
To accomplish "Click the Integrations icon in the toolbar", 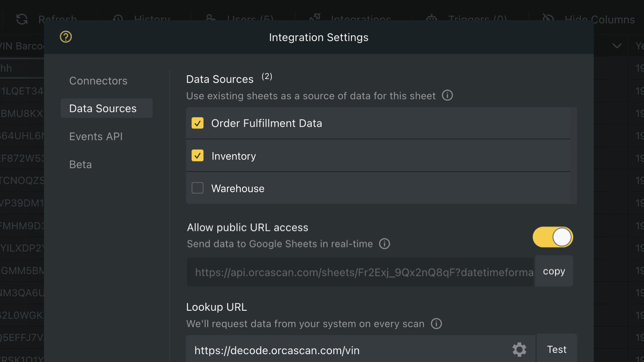I will (x=315, y=19).
